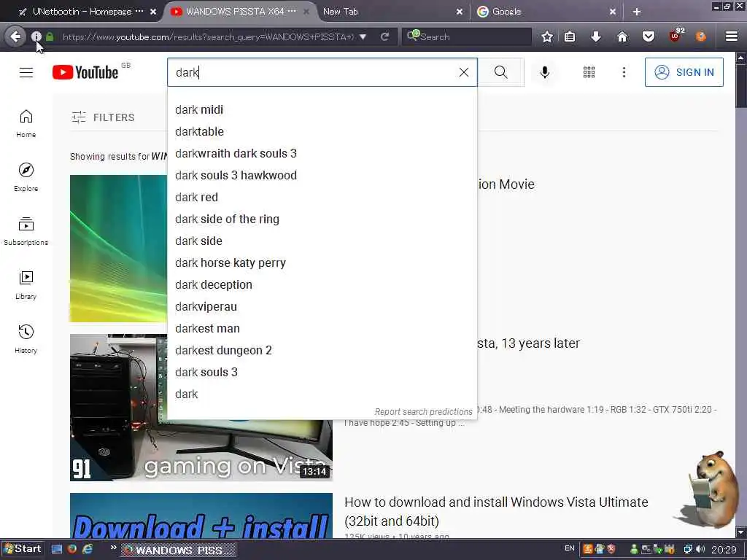Start voice search with microphone icon
Viewport: 747px width, 560px height.
545,72
